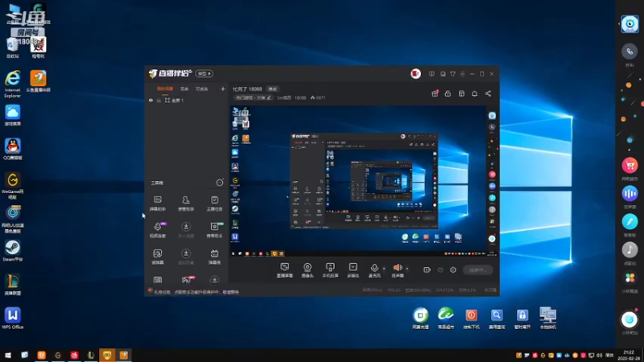The width and height of the screenshot is (644, 362).
Task: Add a camera source
Action: [x=307, y=269]
